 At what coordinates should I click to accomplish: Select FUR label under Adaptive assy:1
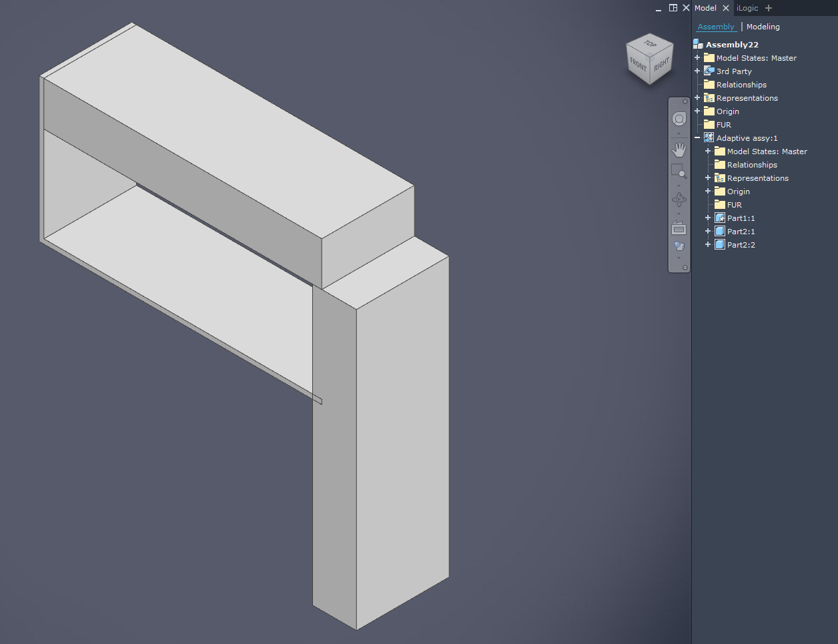[735, 205]
